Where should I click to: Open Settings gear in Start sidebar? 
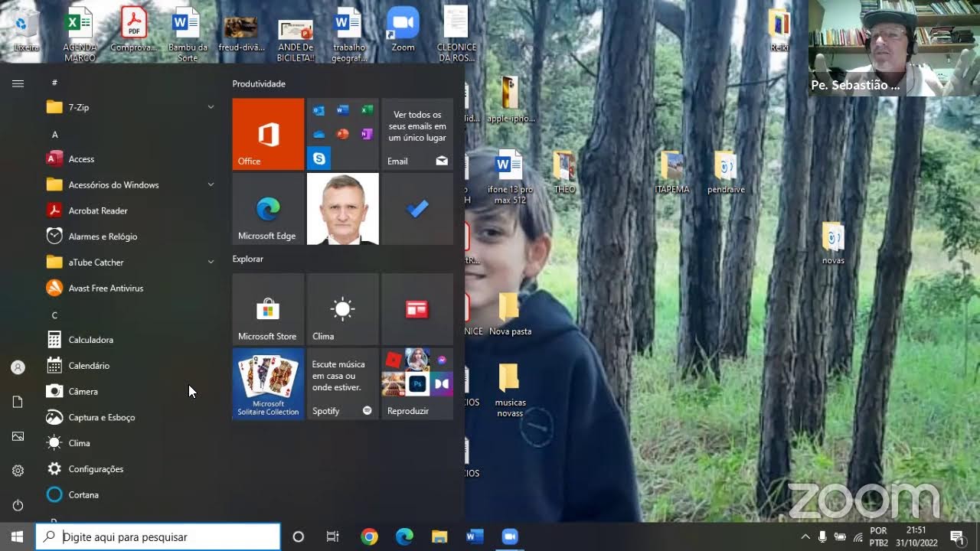tap(18, 471)
